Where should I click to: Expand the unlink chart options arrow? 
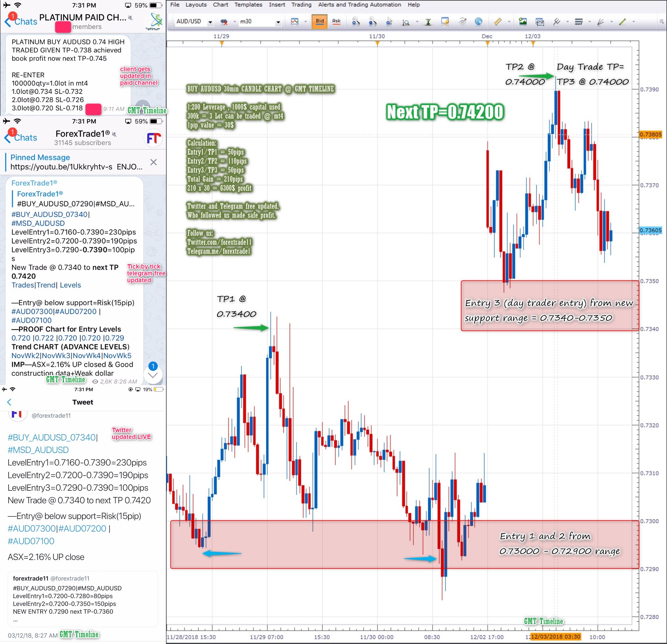tap(234, 22)
